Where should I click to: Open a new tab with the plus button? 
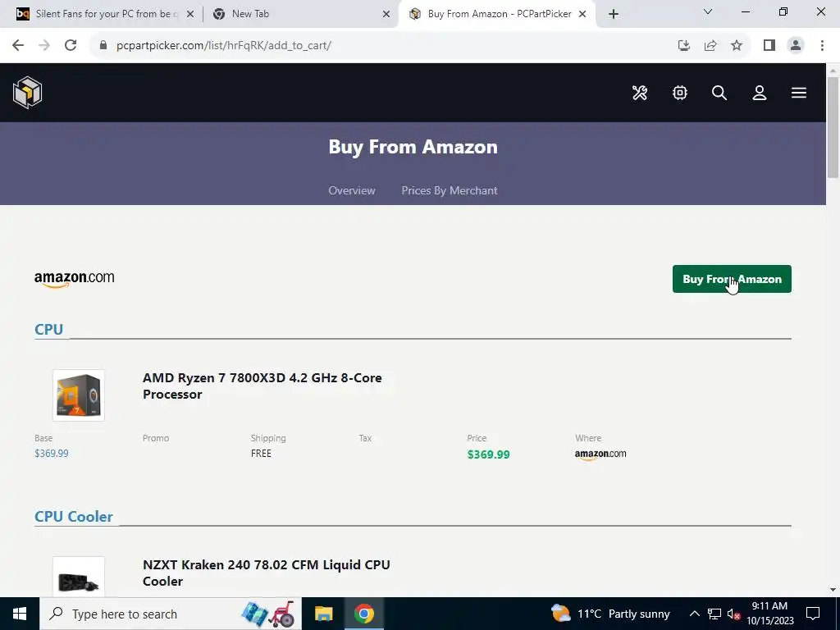point(614,14)
